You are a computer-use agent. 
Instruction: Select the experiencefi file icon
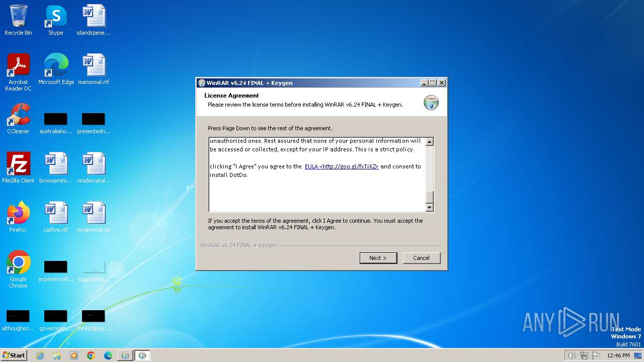56,271
